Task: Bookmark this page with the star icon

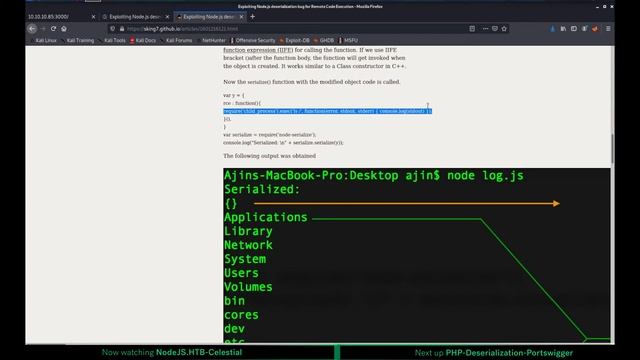Action: (504, 29)
